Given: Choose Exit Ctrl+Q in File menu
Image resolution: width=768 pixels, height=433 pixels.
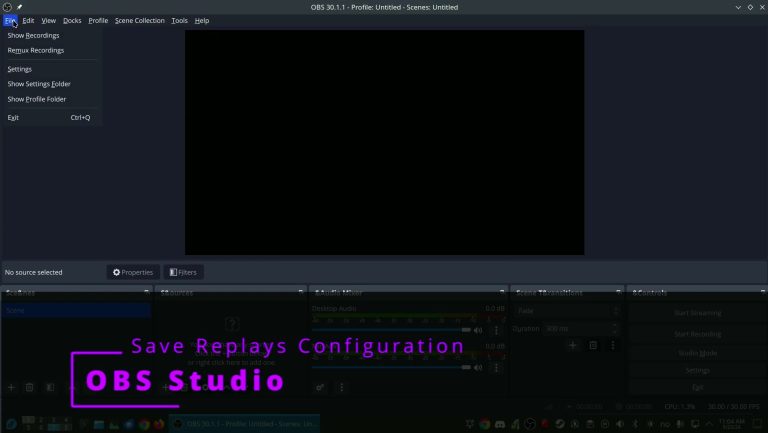Looking at the screenshot, I should [x=51, y=118].
